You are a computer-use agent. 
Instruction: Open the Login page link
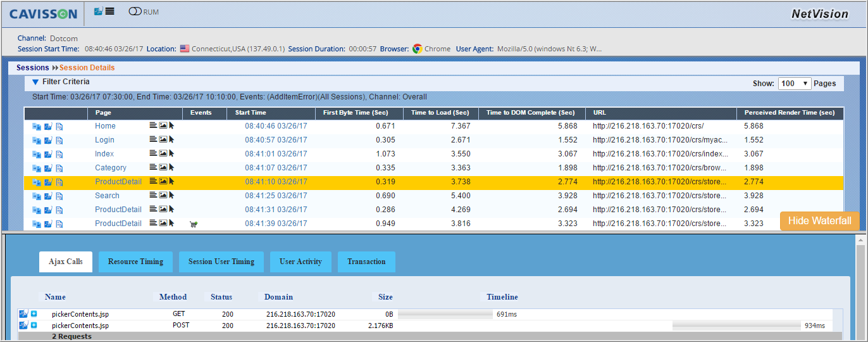105,140
